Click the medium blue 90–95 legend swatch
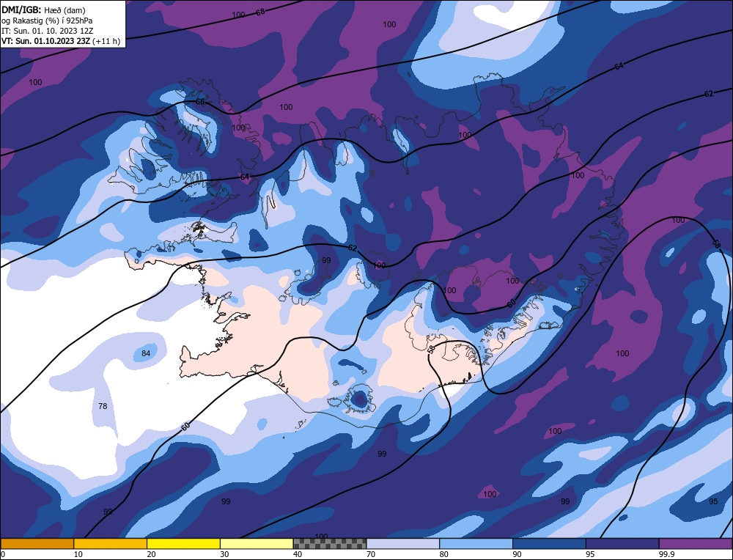 [x=549, y=543]
